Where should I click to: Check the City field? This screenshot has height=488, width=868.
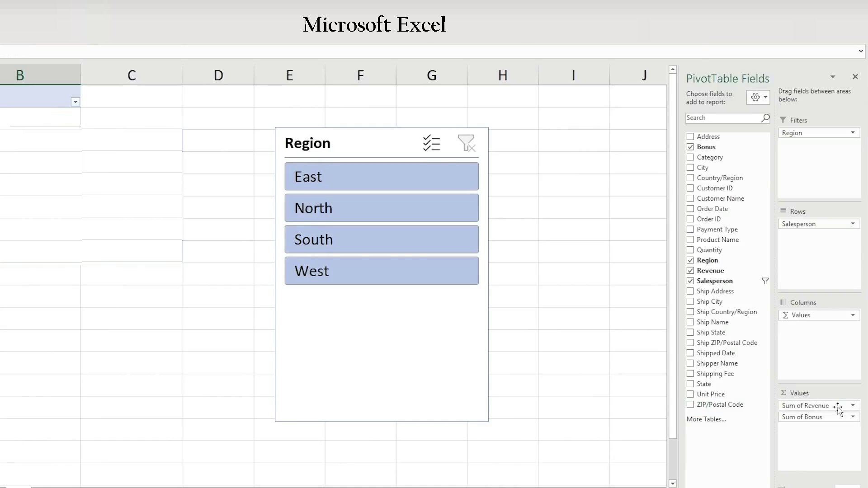coord(690,168)
